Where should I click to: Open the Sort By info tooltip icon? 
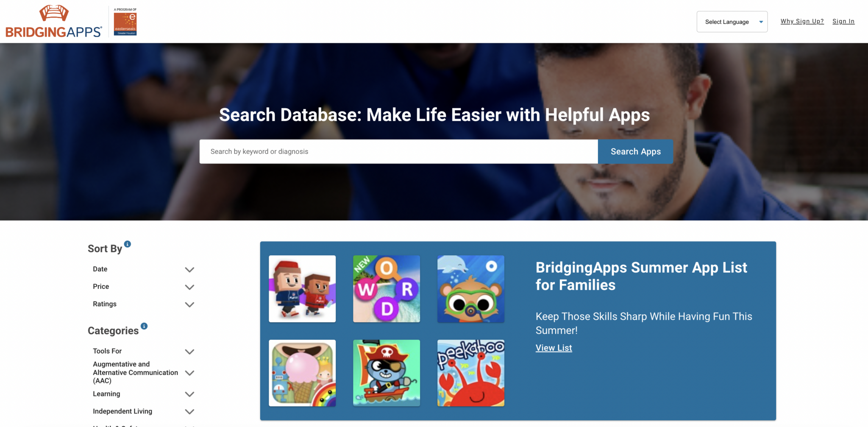(x=128, y=243)
